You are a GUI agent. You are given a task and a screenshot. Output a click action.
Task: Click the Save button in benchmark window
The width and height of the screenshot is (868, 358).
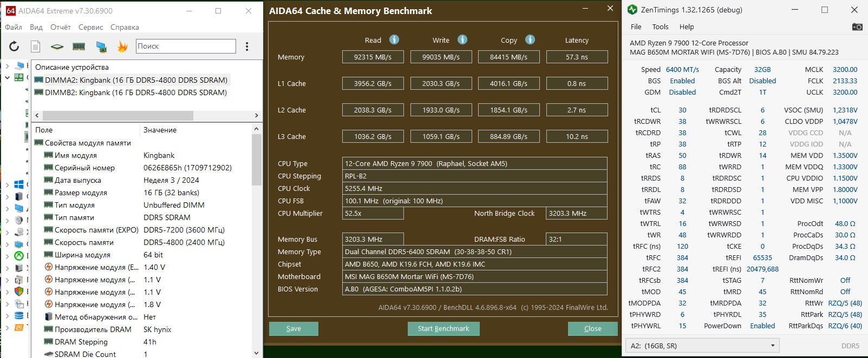pos(293,329)
